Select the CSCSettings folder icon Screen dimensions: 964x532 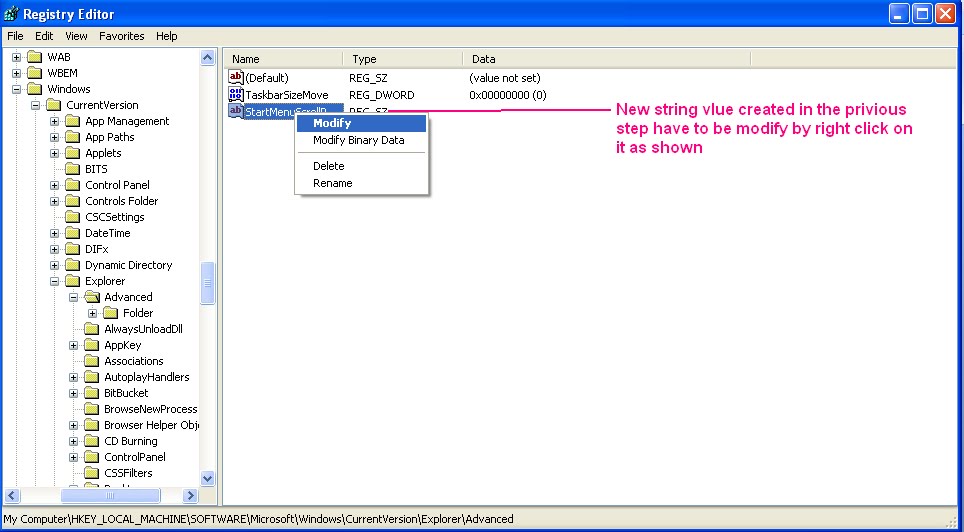tap(73, 217)
